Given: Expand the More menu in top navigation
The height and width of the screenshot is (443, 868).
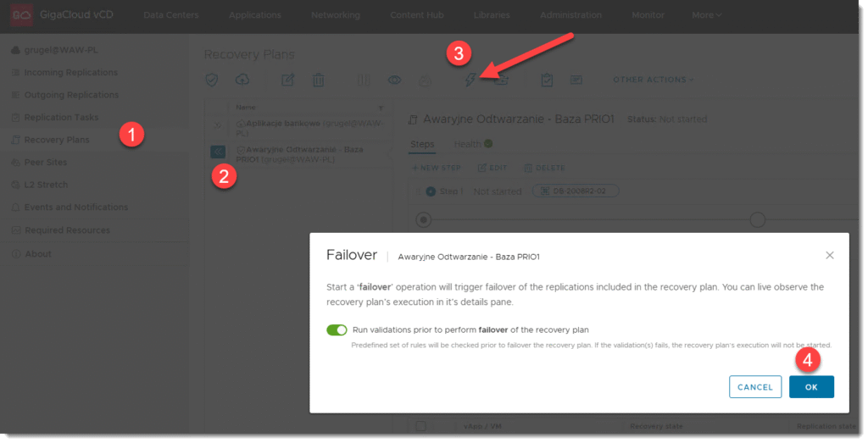Looking at the screenshot, I should click(x=706, y=15).
